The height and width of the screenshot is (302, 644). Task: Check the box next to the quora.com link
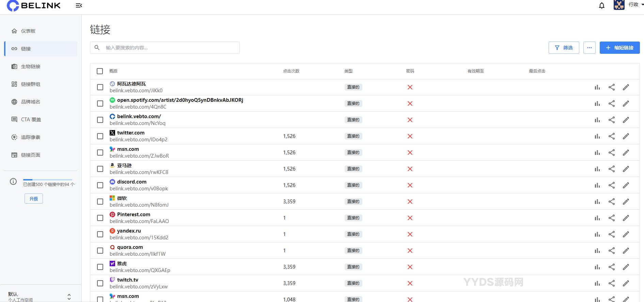coord(100,251)
